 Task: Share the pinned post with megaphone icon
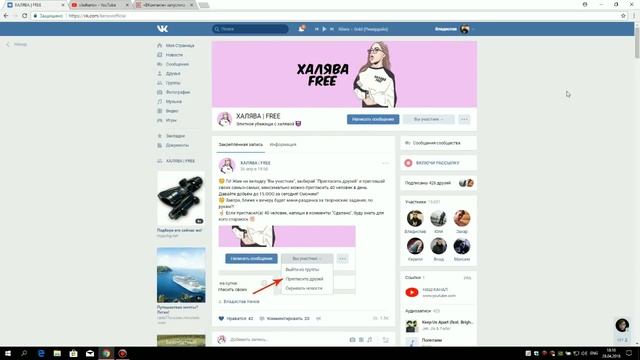coord(319,318)
